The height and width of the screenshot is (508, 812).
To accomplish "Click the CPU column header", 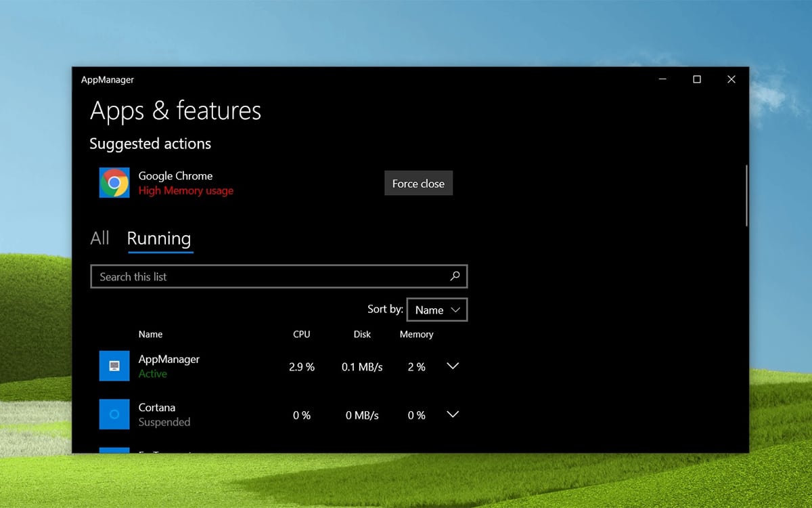I will point(302,334).
